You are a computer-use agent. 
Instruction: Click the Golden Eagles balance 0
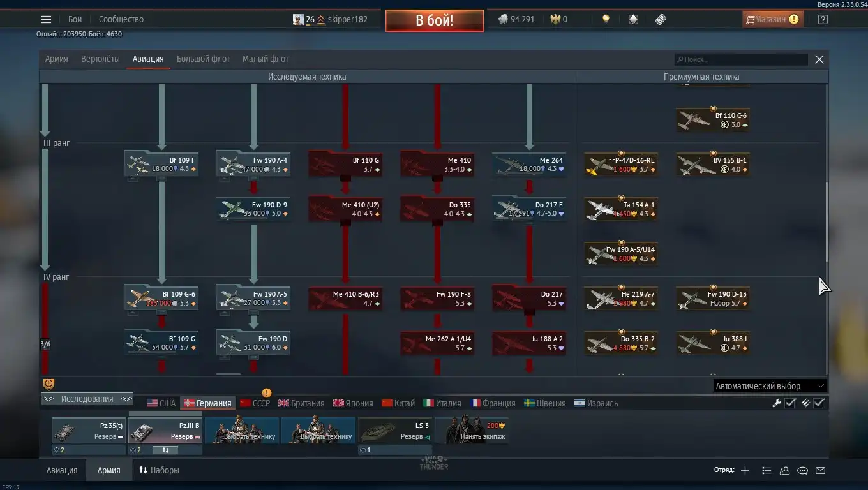coord(558,19)
